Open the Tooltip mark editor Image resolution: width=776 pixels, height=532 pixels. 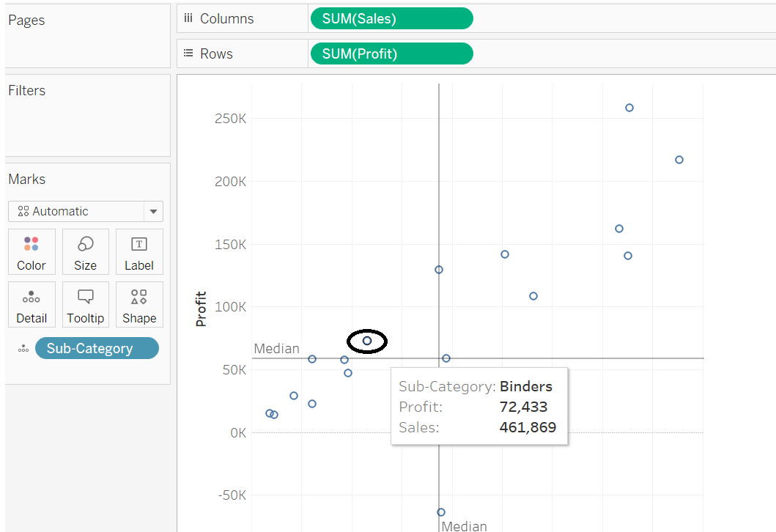point(85,304)
